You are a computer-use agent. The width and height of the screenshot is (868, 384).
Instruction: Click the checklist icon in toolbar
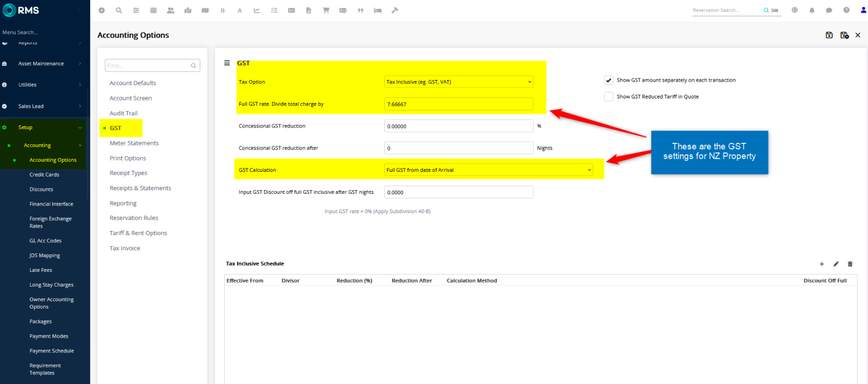pyautogui.click(x=274, y=10)
